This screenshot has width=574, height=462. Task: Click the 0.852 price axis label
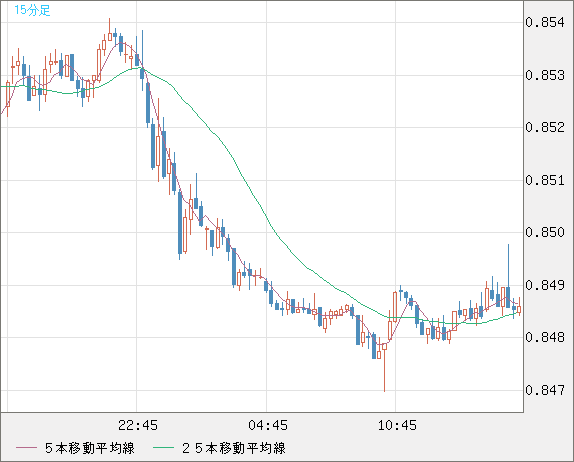pos(545,127)
